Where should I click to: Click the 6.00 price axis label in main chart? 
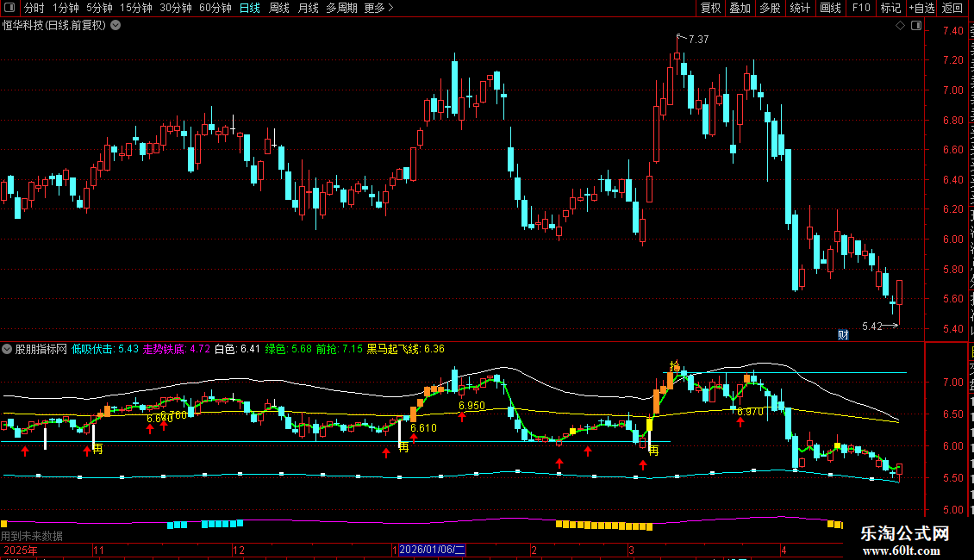click(952, 239)
